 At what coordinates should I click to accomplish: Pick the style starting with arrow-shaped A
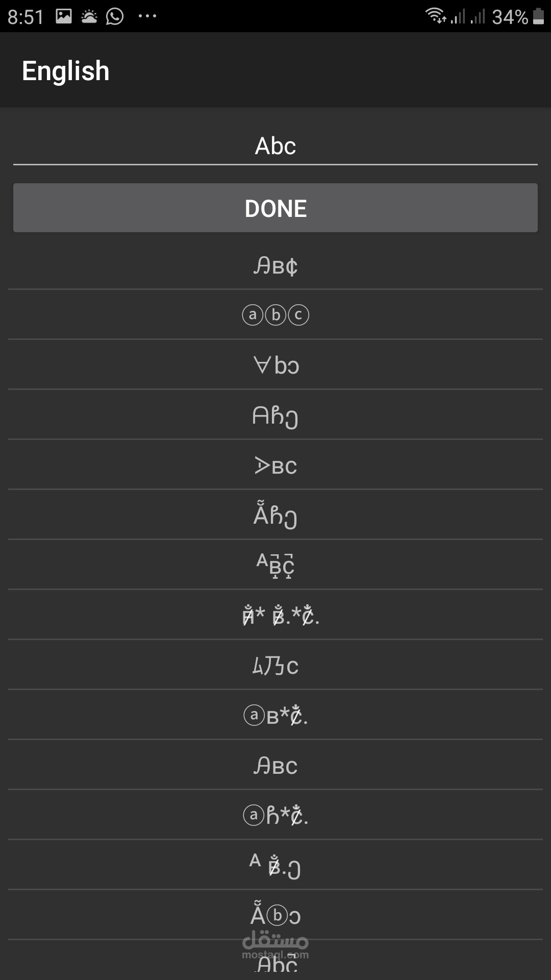pos(275,465)
